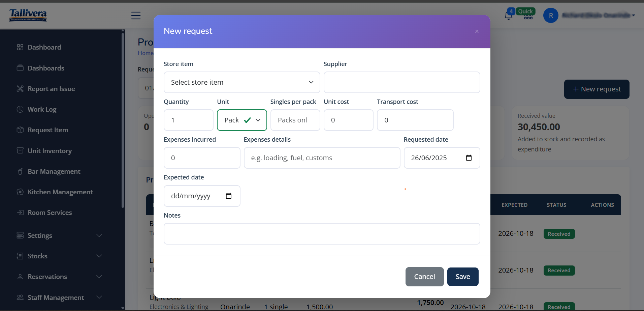Click the Singles per pack field
This screenshot has width=644, height=311.
[295, 120]
